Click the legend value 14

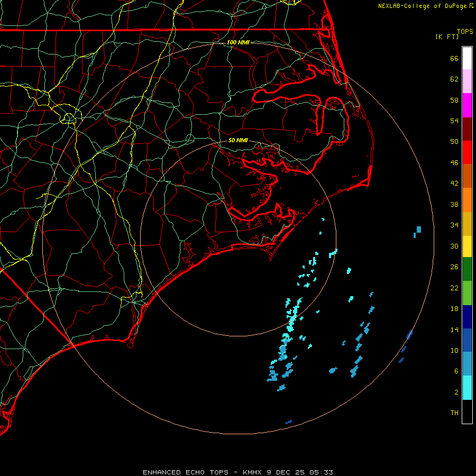[454, 329]
